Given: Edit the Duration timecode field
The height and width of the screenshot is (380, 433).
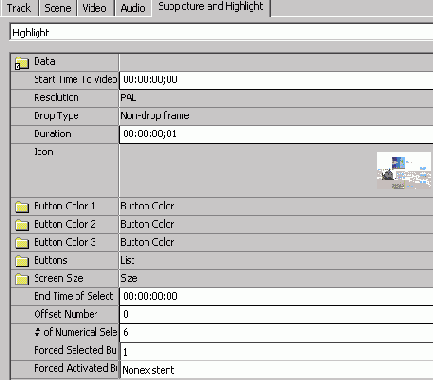Looking at the screenshot, I should (276, 134).
